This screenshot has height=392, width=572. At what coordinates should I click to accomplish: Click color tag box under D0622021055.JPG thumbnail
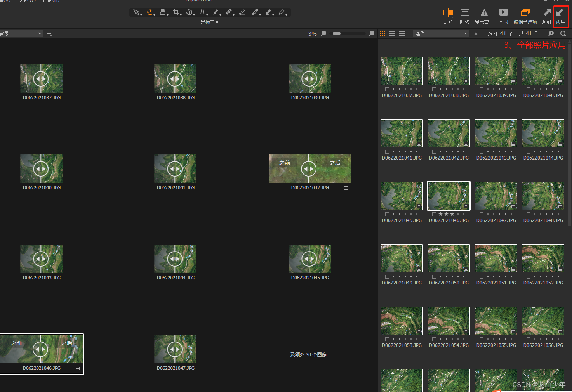482,339
